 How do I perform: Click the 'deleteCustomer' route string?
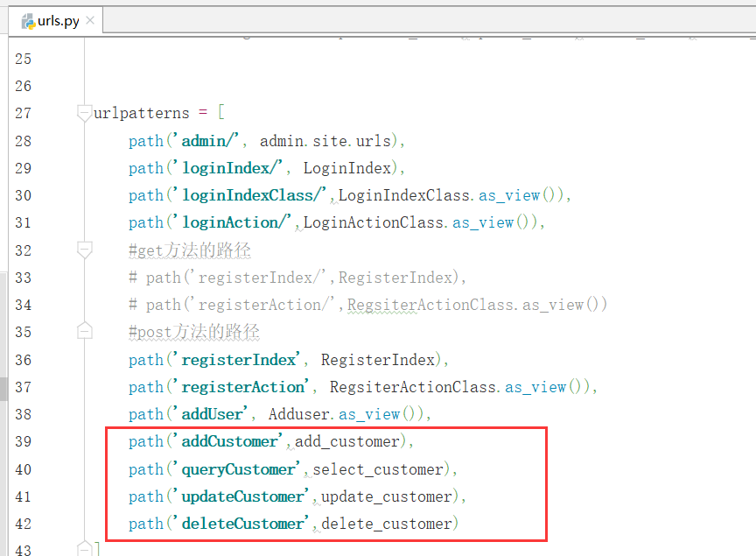tap(242, 524)
